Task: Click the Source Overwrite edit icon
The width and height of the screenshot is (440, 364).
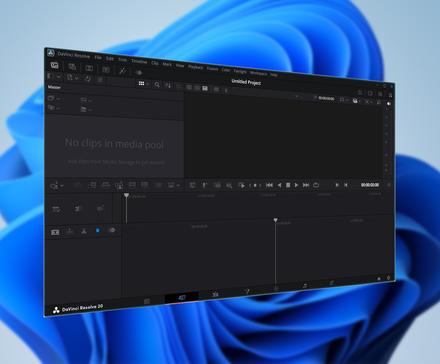Action: tap(144, 185)
